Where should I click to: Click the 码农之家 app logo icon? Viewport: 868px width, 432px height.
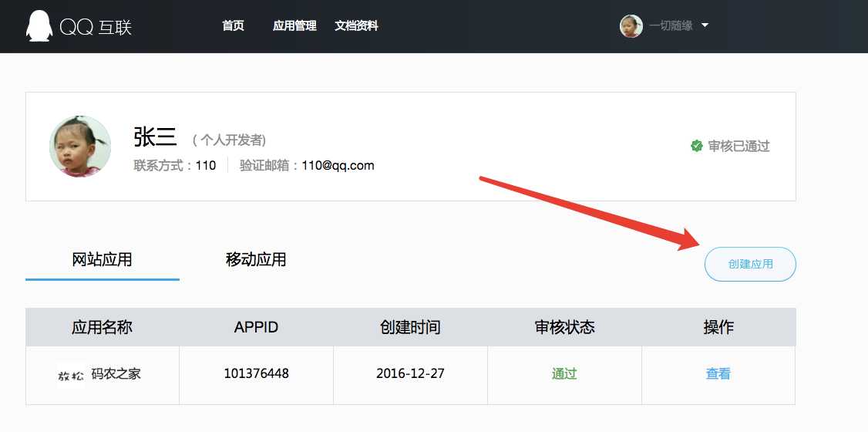click(x=71, y=375)
